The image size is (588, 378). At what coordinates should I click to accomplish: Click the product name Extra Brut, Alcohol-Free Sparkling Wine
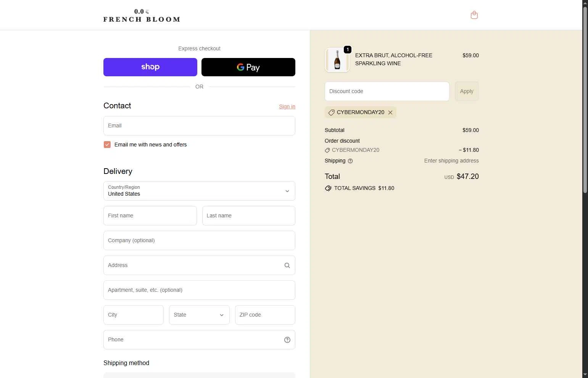point(394,59)
